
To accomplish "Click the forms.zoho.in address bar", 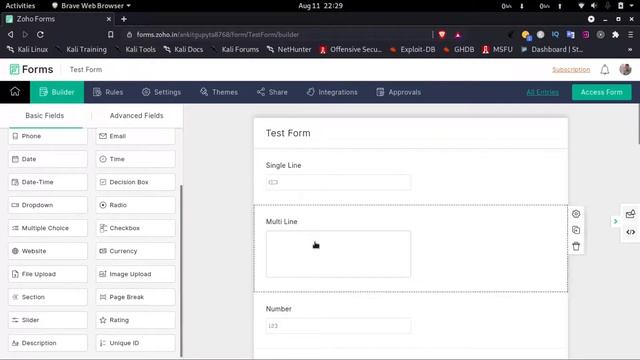I will pos(278,35).
